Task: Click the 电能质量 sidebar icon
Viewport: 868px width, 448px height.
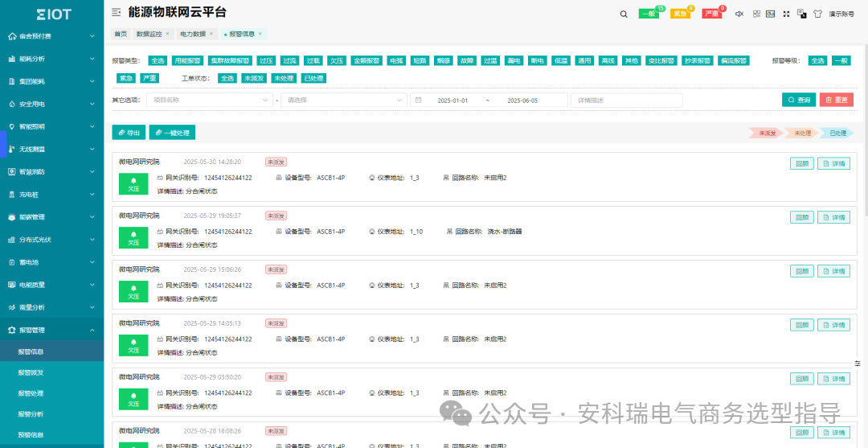Action: coord(11,285)
